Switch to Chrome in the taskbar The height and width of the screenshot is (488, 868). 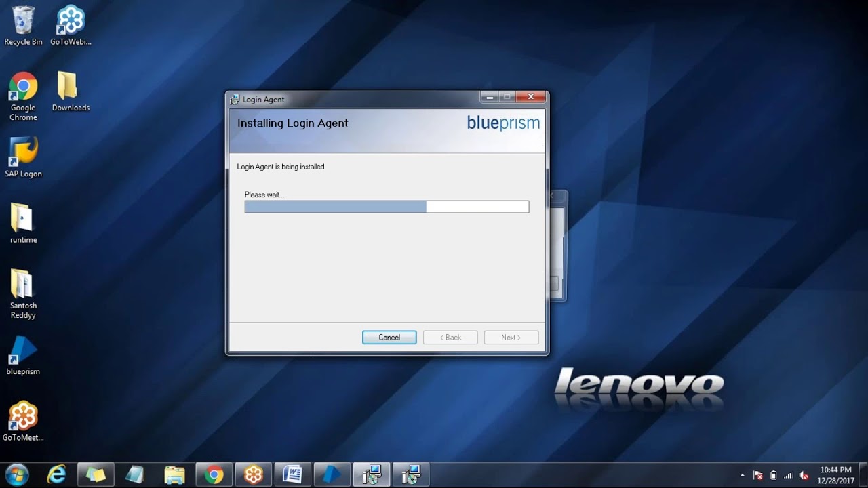[x=214, y=474]
